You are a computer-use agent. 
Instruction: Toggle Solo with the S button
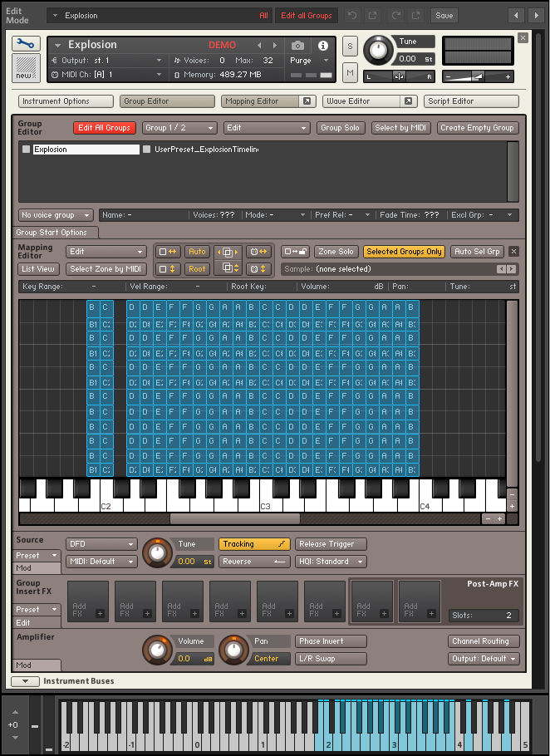click(350, 47)
